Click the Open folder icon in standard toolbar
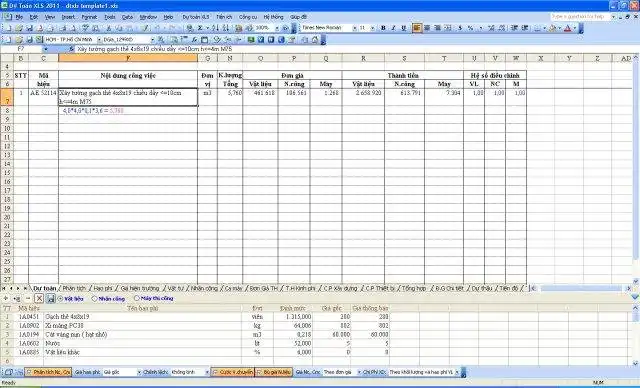This screenshot has height=388, width=640. (x=18, y=28)
